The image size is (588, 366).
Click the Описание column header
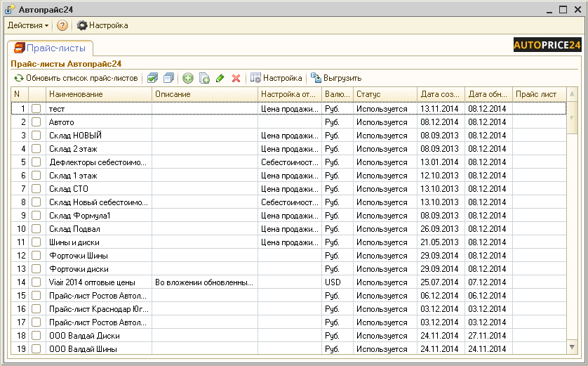[x=205, y=94]
